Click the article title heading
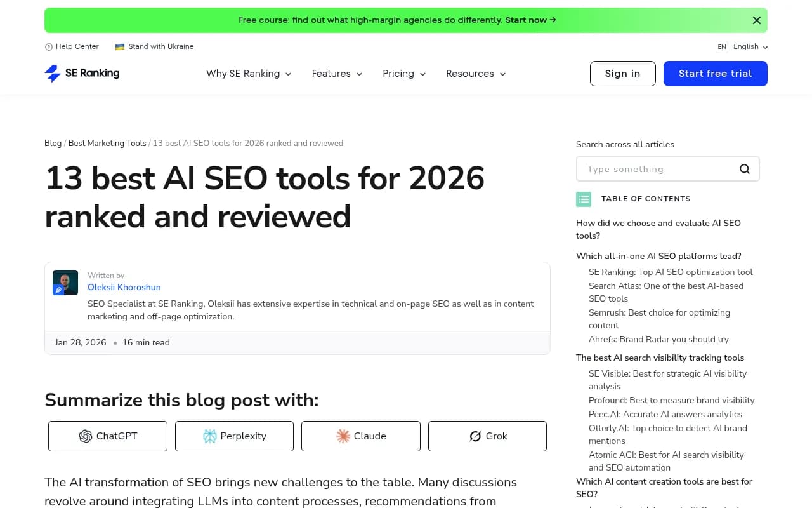The width and height of the screenshot is (812, 508). point(265,197)
